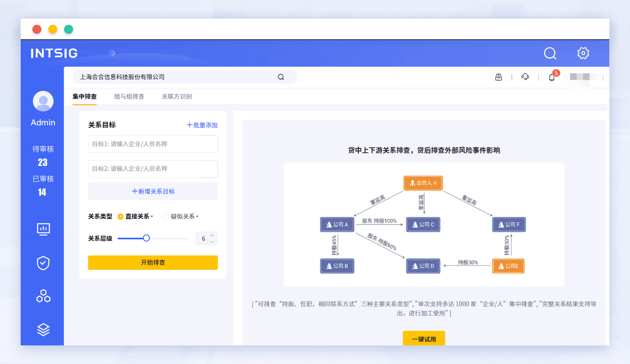Switch to the 组与组排查 tab
Image resolution: width=630 pixels, height=364 pixels.
tap(129, 97)
